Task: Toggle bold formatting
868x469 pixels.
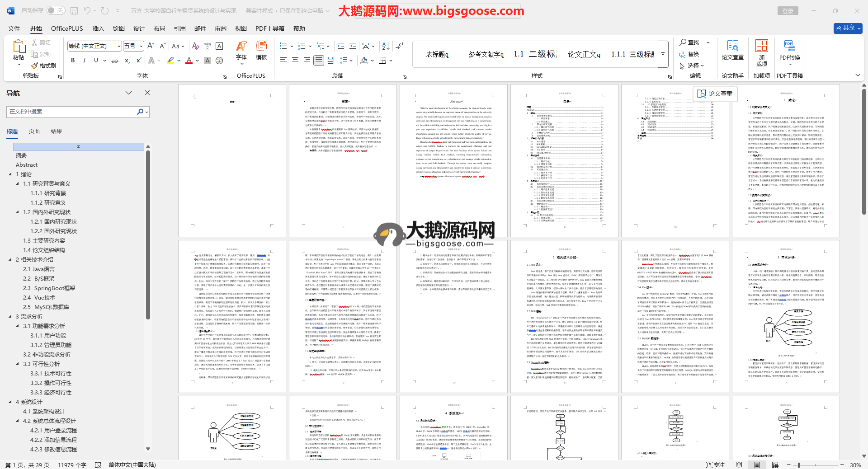Action: (x=73, y=61)
